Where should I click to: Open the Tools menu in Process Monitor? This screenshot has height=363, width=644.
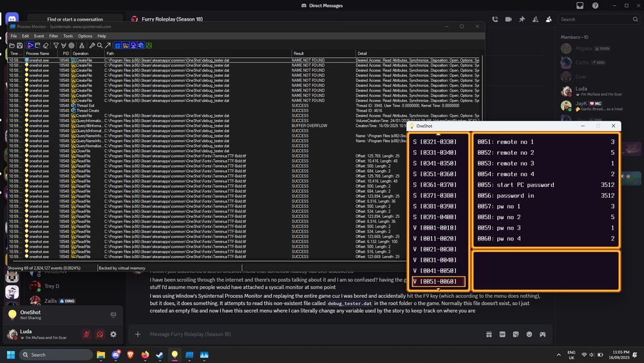[x=68, y=36]
